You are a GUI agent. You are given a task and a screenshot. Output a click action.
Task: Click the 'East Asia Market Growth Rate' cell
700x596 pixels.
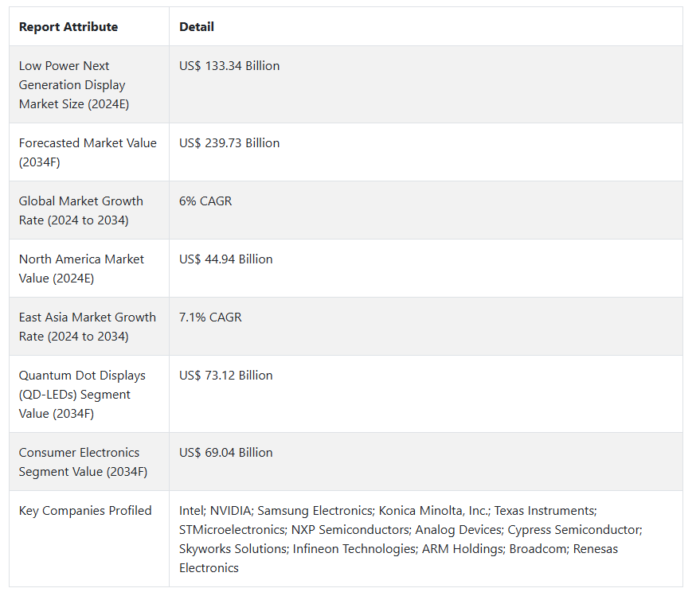coord(88,326)
